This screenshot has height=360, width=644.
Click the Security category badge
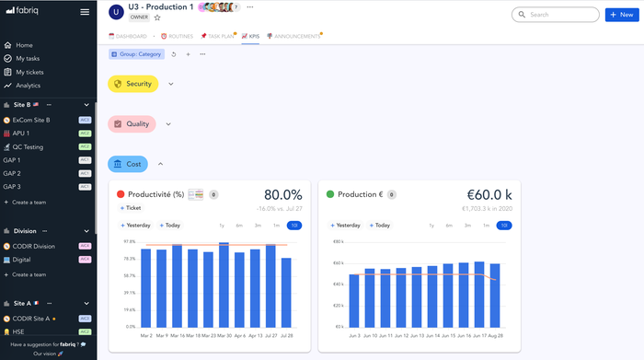(x=133, y=84)
